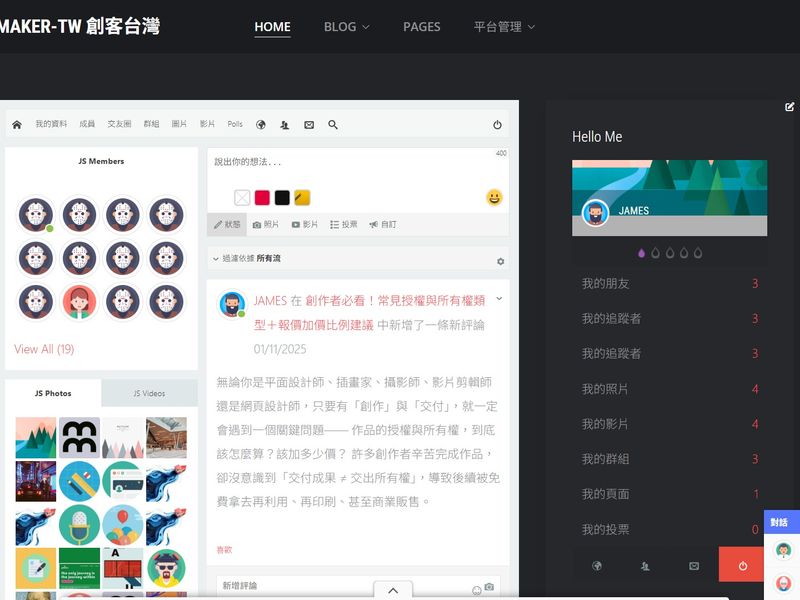This screenshot has height=600, width=800.
Task: Click the red logout button in Hello Me panel
Action: click(x=742, y=564)
